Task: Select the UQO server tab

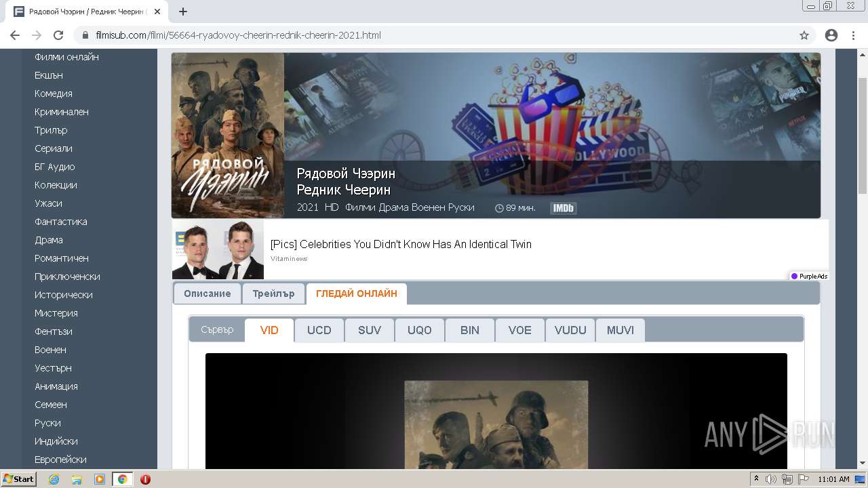Action: [420, 330]
